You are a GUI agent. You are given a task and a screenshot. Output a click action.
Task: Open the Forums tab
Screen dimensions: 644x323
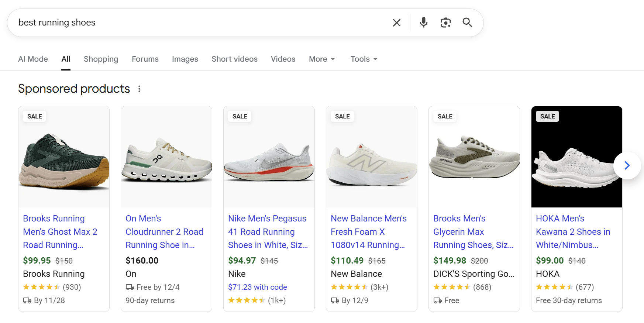pos(145,59)
